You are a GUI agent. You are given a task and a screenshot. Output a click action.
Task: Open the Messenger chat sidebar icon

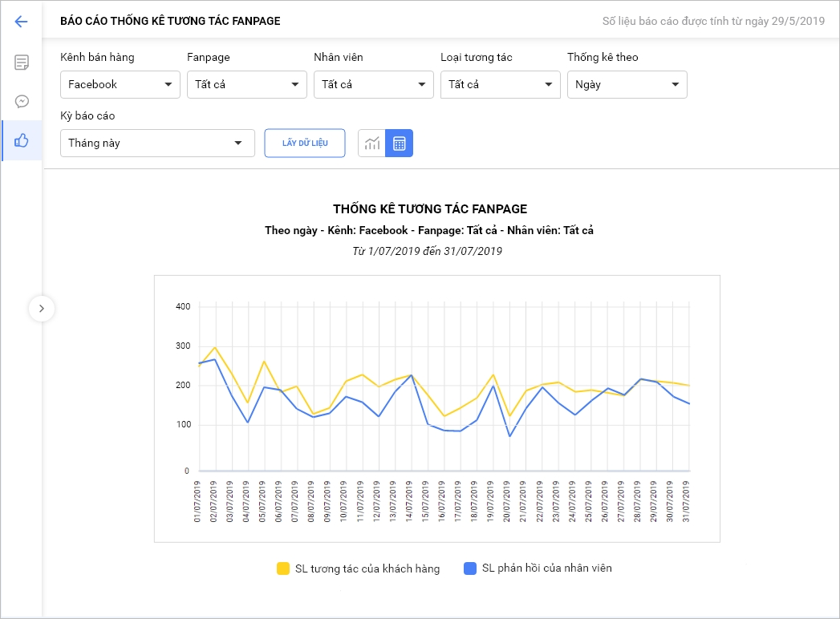[22, 102]
